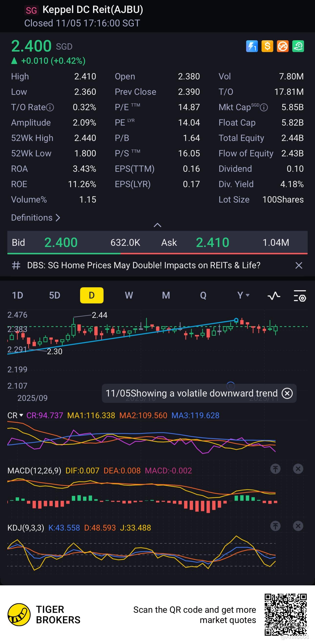Viewport: 315px width, 644px height.
Task: Open the CR indicator dropdown
Action: (15, 415)
